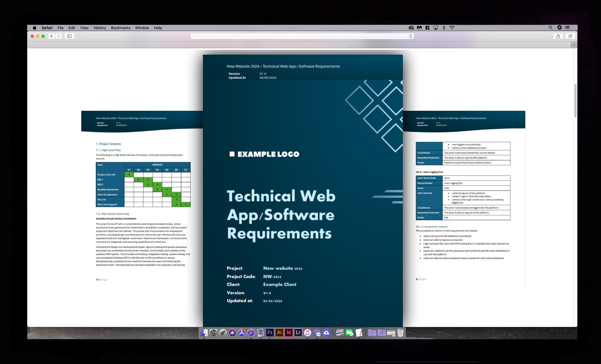Launch Adobe Illustrator from the Dock
Screen dimensions: 601x364
click(x=279, y=332)
